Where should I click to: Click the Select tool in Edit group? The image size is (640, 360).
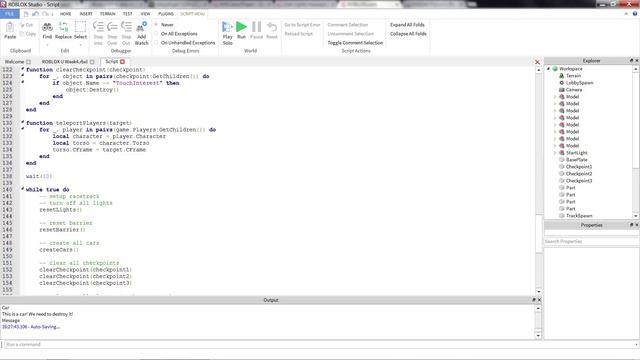[80, 30]
